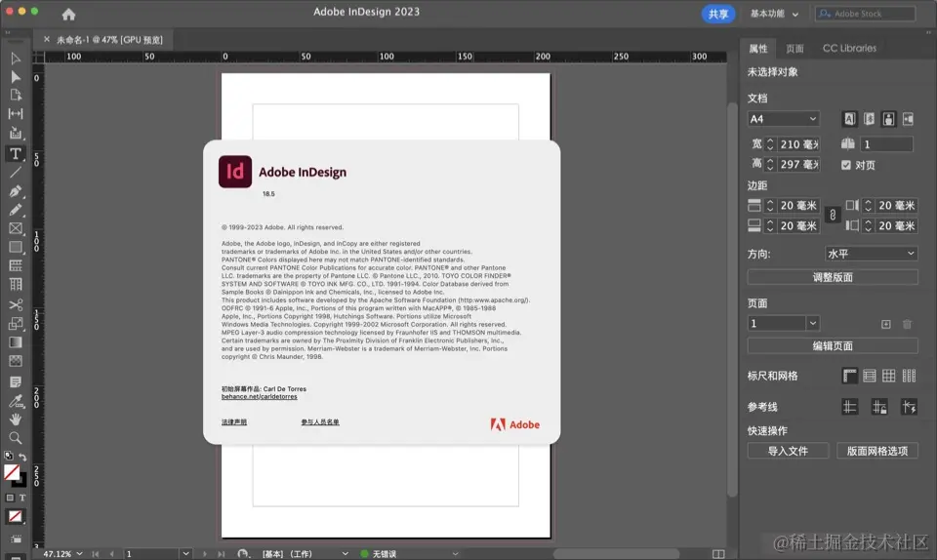Select the Line tool

[16, 173]
